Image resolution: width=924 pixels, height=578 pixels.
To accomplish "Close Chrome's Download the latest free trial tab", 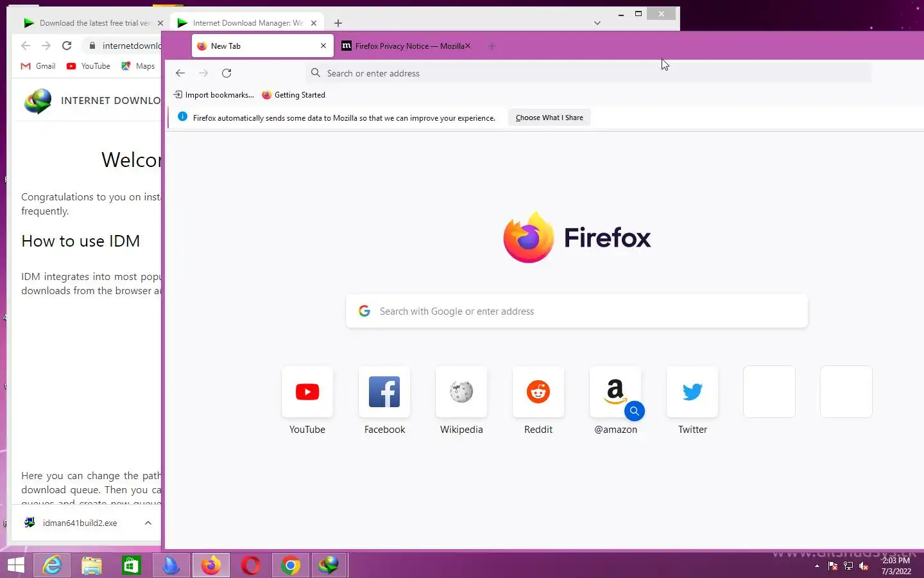I will coord(160,23).
